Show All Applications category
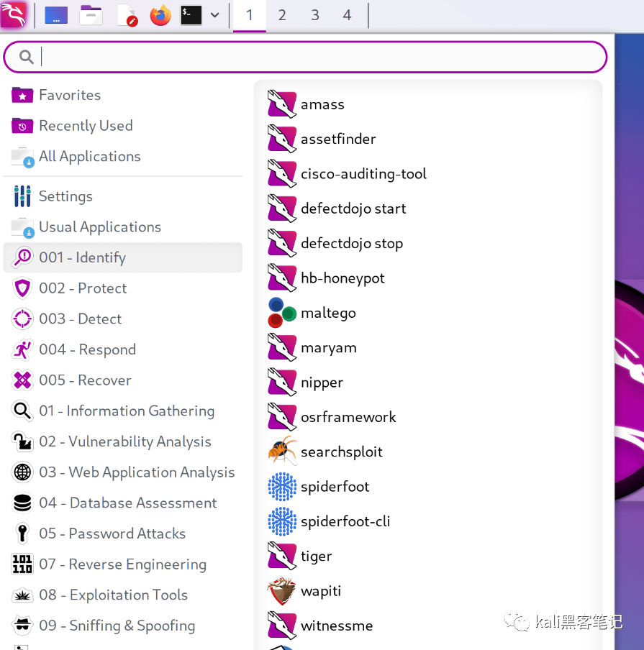The width and height of the screenshot is (644, 650). pyautogui.click(x=123, y=156)
